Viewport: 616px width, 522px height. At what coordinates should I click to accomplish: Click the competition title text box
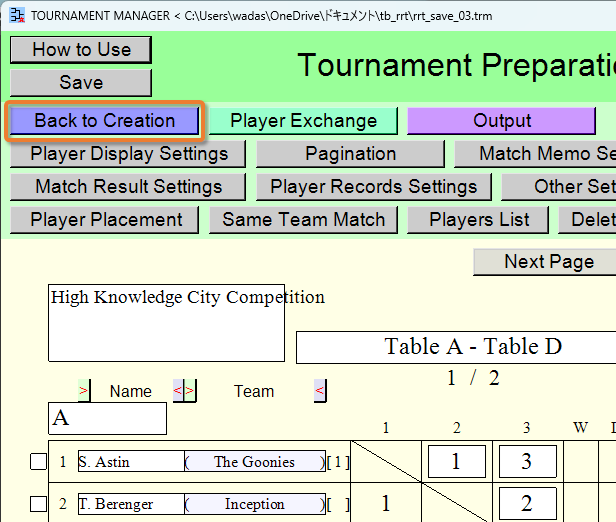coord(167,323)
